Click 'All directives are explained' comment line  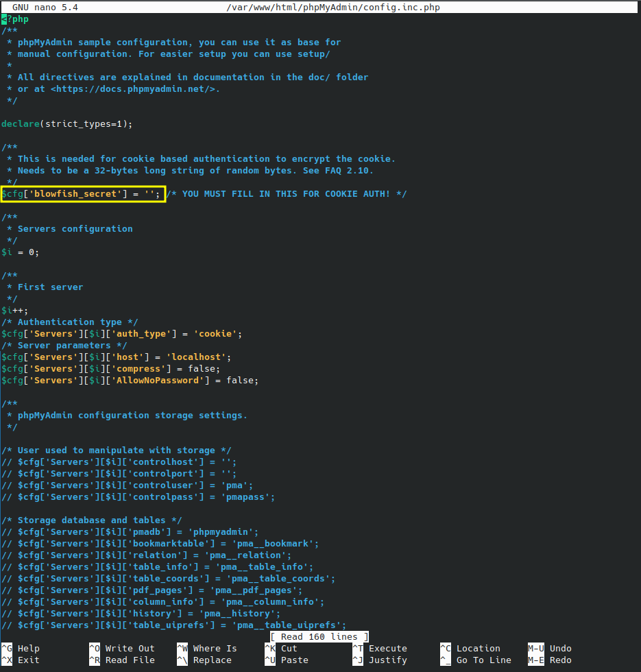[x=188, y=77]
